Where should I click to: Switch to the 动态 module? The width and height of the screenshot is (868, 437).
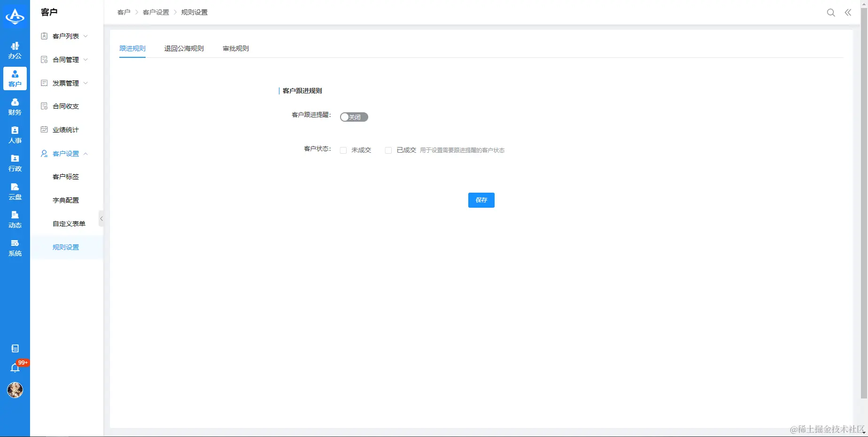15,220
